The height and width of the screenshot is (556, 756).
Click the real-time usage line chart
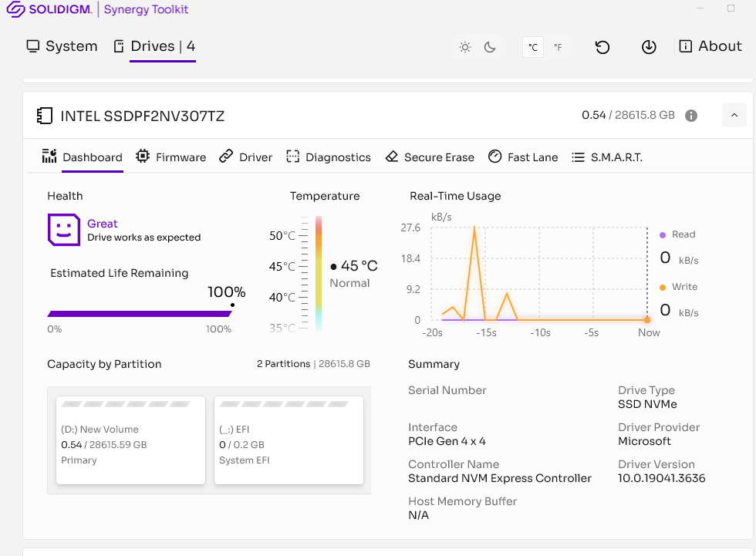coord(539,273)
